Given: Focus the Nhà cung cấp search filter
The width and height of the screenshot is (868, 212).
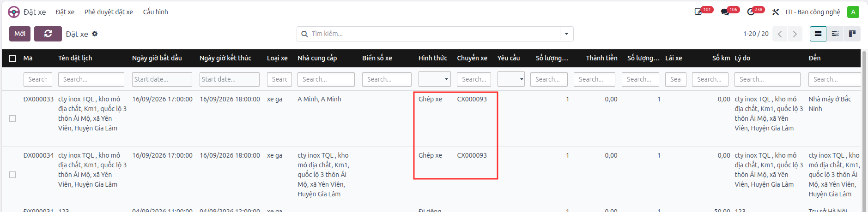Looking at the screenshot, I should (326, 79).
